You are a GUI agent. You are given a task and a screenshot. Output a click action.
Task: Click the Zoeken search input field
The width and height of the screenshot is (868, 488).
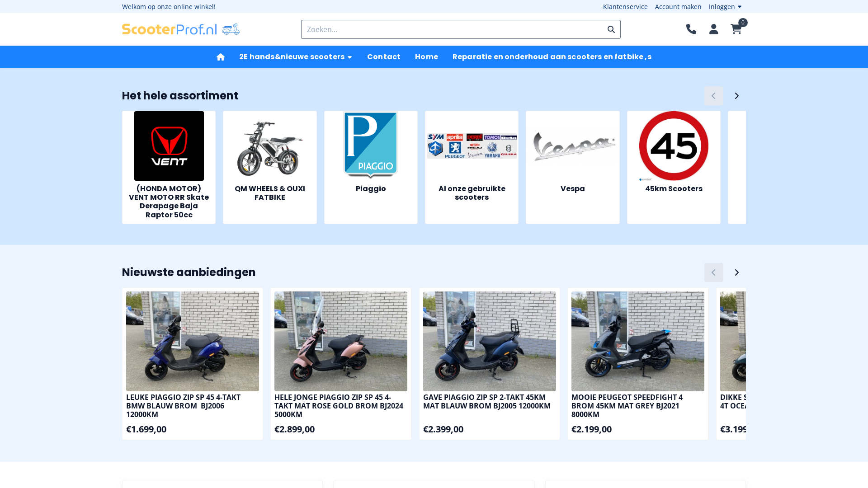coord(452,29)
